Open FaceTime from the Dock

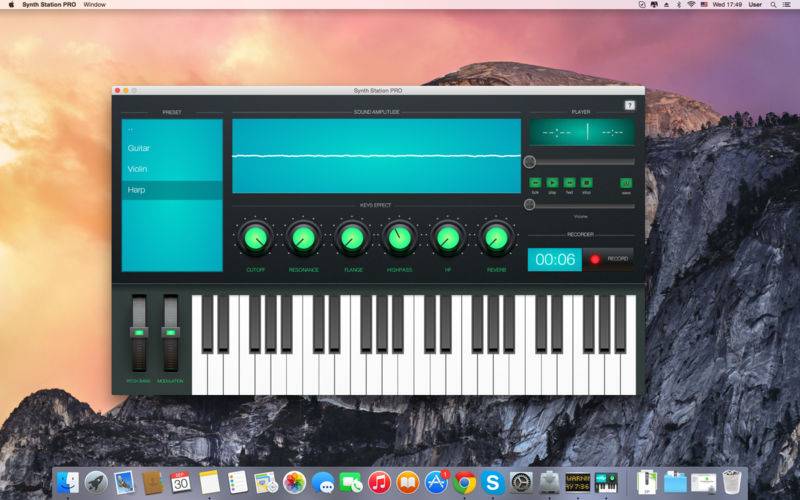pyautogui.click(x=351, y=482)
